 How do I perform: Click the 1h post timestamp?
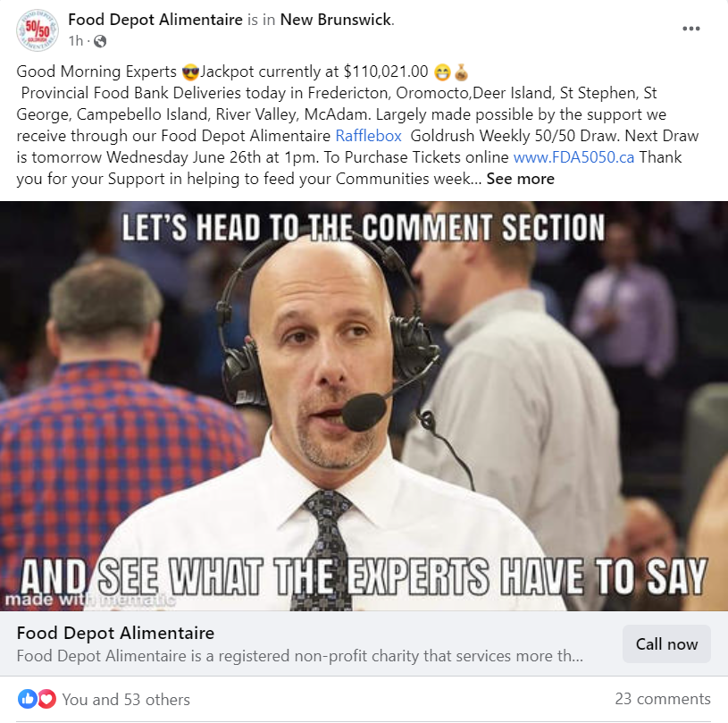[76, 41]
